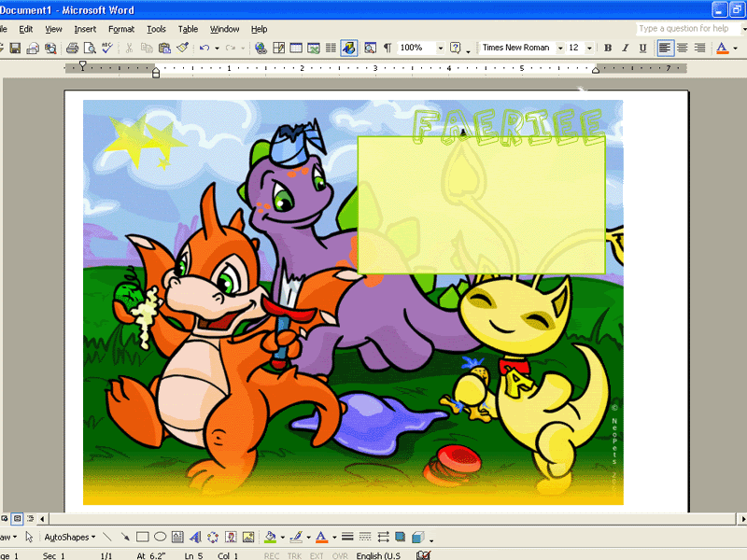Image resolution: width=747 pixels, height=560 pixels.
Task: Insert a hyperlink using the globe icon
Action: click(261, 48)
